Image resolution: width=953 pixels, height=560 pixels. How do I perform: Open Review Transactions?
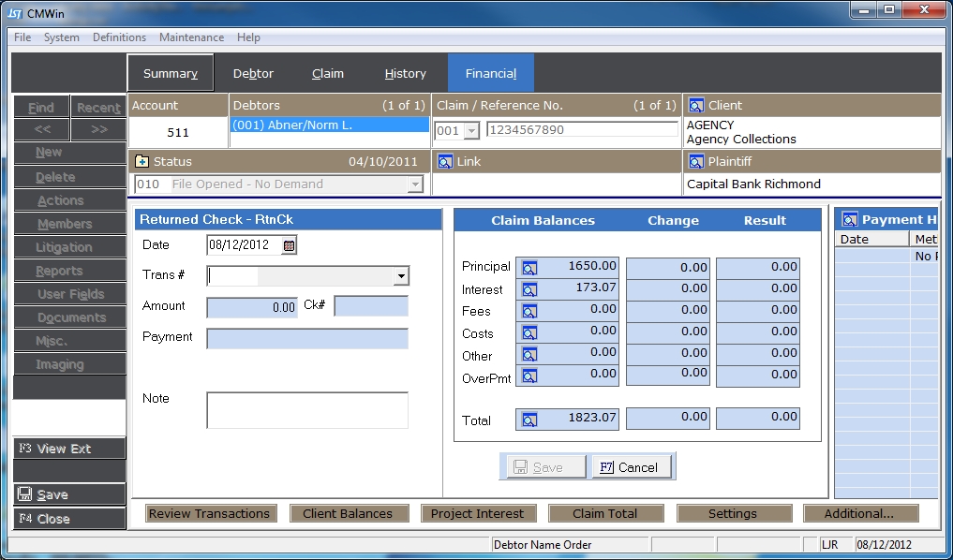(x=209, y=513)
